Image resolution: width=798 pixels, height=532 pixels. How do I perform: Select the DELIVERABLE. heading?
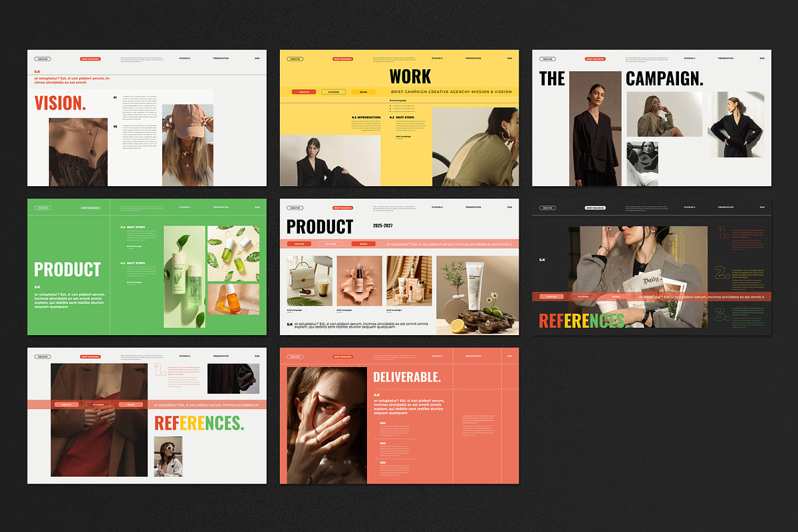point(407,377)
